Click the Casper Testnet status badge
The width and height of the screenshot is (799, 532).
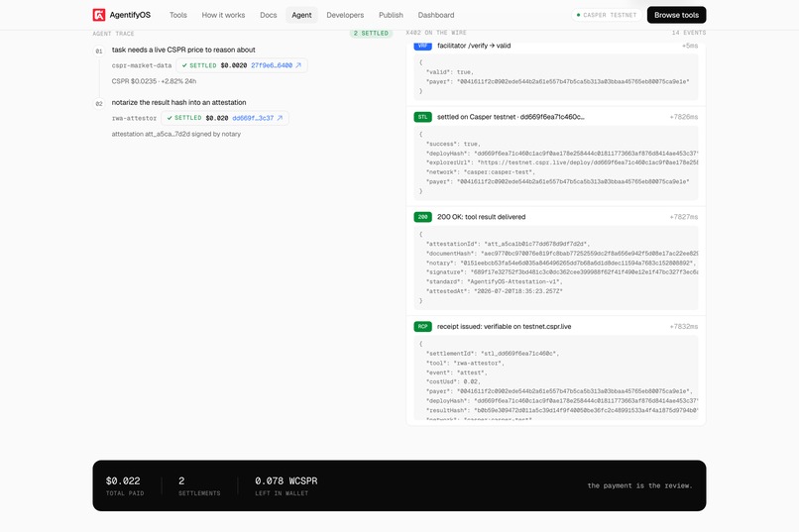pos(607,15)
